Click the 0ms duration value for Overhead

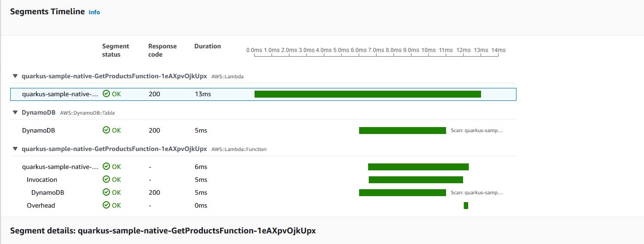click(x=201, y=205)
